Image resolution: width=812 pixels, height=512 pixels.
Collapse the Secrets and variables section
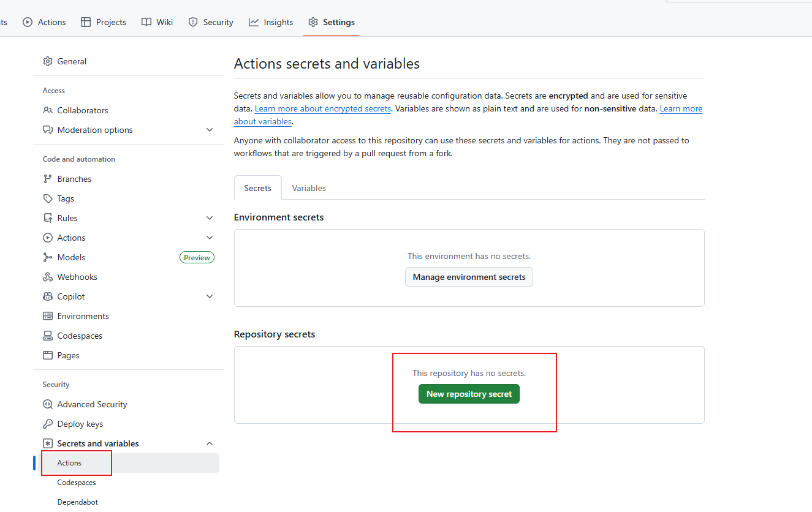210,443
